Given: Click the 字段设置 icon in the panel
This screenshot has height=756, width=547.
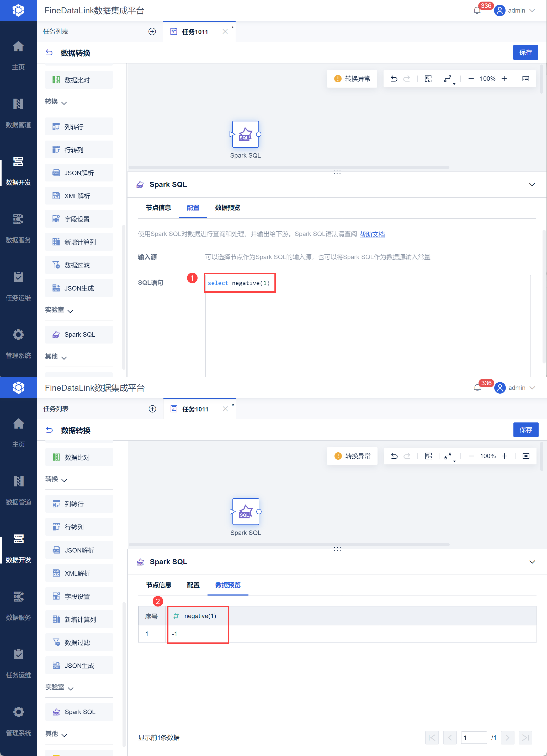Looking at the screenshot, I should click(56, 219).
